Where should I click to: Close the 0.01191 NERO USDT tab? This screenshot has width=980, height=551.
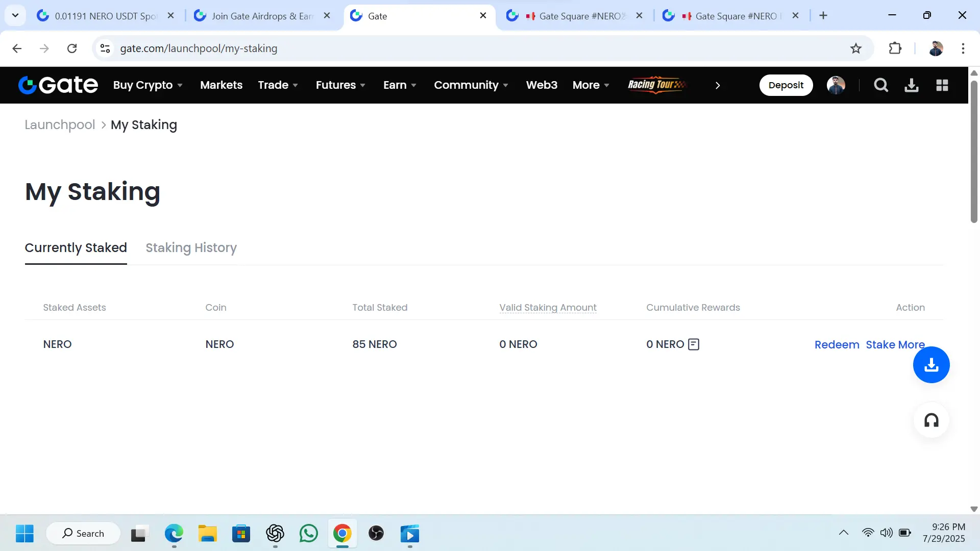tap(171, 16)
